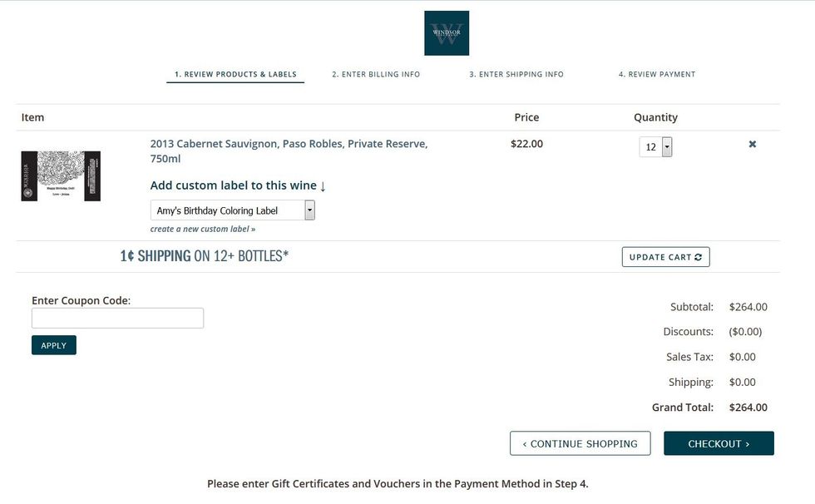The image size is (815, 504).
Task: Click Continue Shopping
Action: (x=580, y=443)
